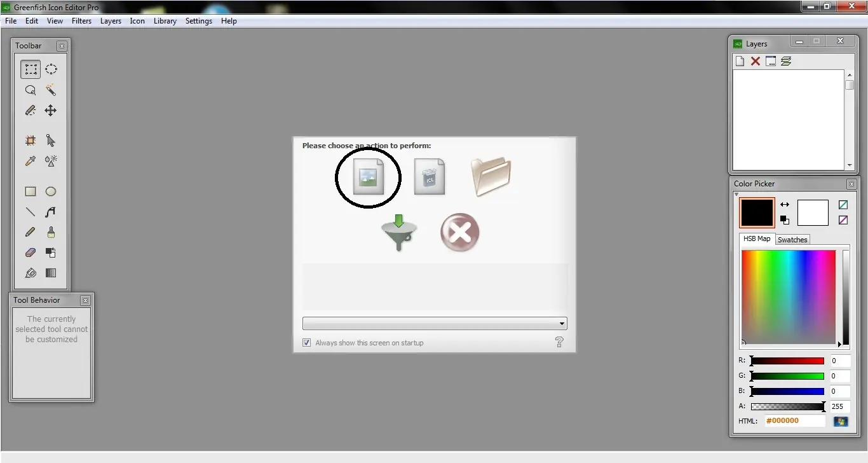Click the brightness vertical slider

[846, 298]
